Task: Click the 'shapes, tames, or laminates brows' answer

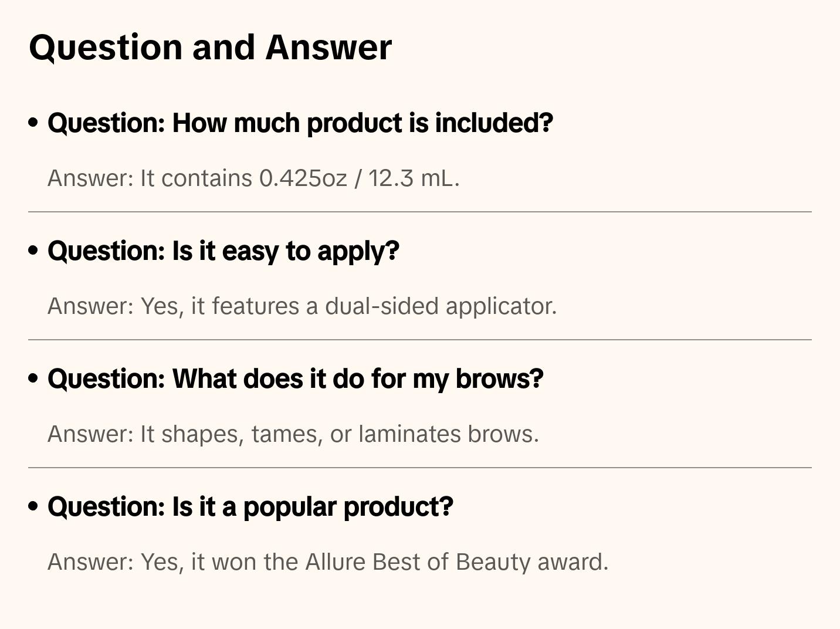Action: click(x=293, y=434)
